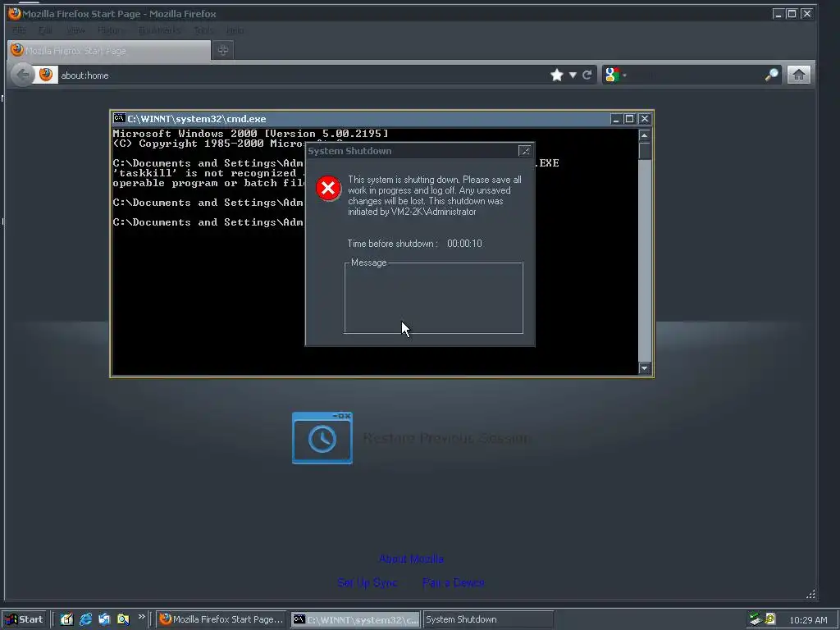Click the 10:29 AM taskbar clock

point(808,620)
